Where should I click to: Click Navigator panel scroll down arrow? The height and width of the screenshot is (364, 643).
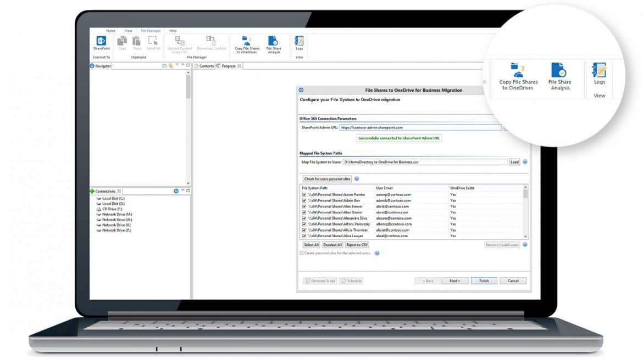point(188,183)
